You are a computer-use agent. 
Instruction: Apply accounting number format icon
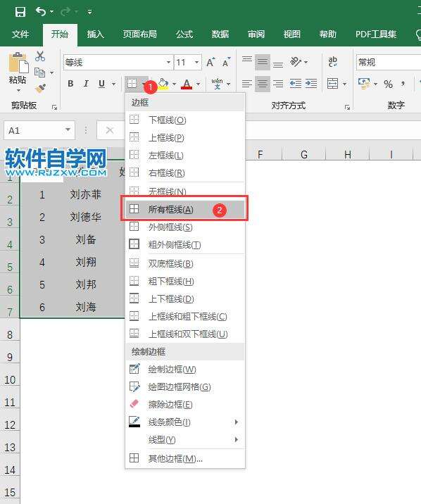[365, 84]
